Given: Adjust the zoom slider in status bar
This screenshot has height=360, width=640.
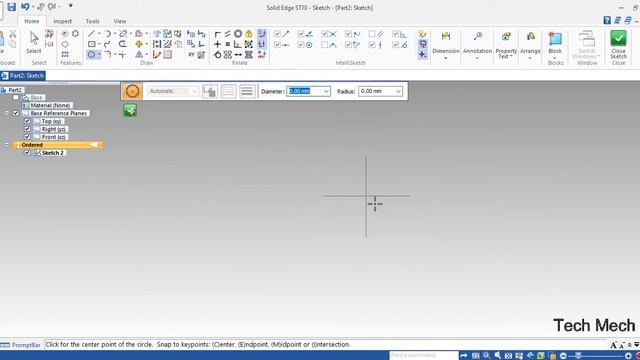Looking at the screenshot, I should (x=578, y=356).
